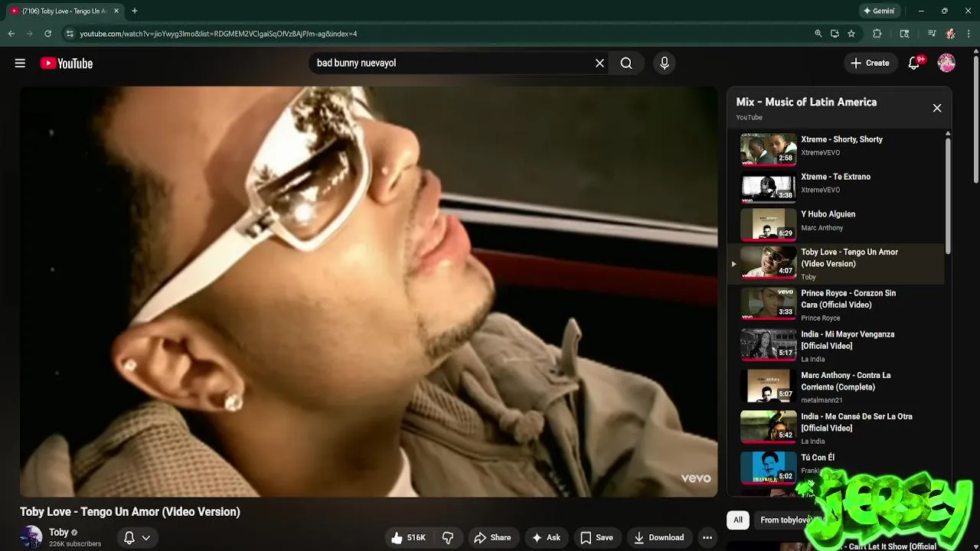Open Toby channel avatar
The height and width of the screenshot is (551, 980).
[31, 537]
